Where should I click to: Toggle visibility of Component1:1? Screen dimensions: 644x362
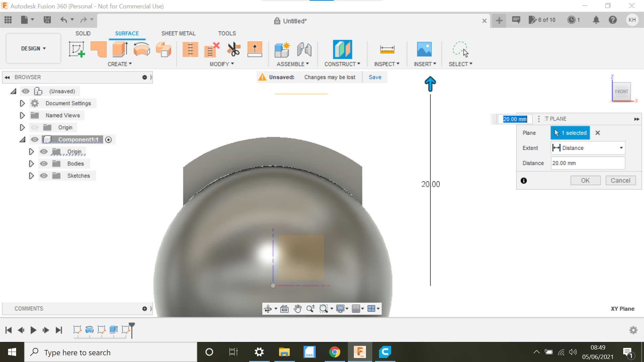(x=35, y=139)
